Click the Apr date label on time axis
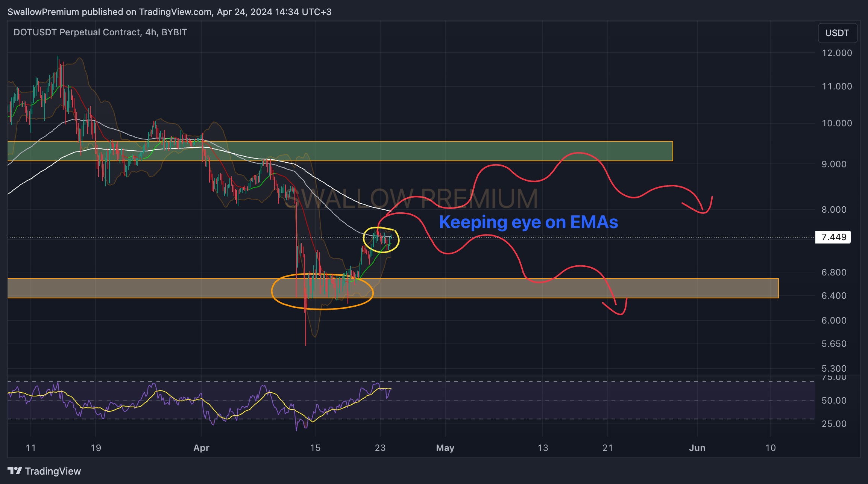 (201, 448)
